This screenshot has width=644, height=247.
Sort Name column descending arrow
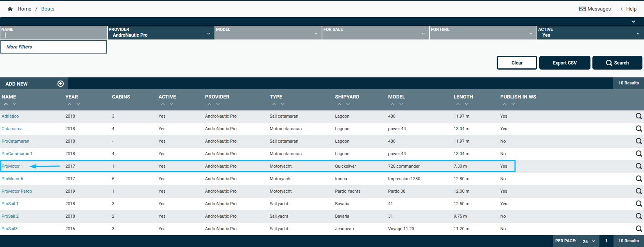click(x=14, y=104)
